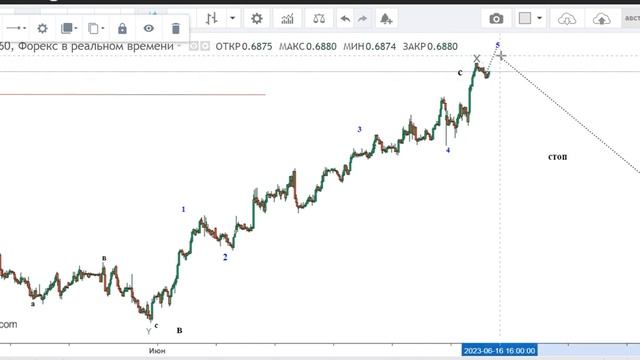Open the clone/copy drawing dropdown
The image size is (640, 360).
point(96,29)
